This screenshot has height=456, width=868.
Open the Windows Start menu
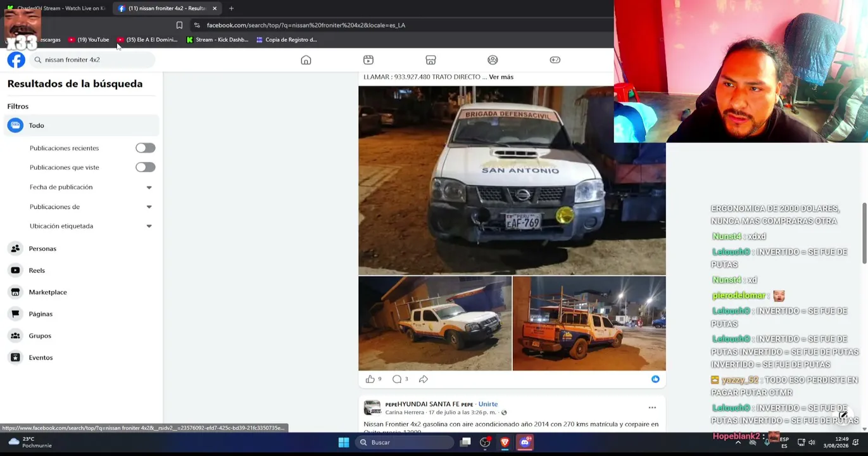(344, 442)
